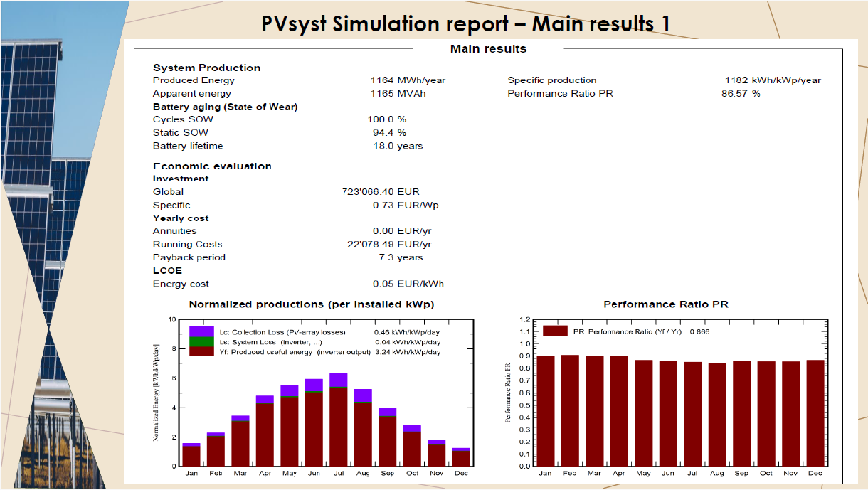
Task: Click the value "1165 MVAh"
Action: (x=398, y=93)
